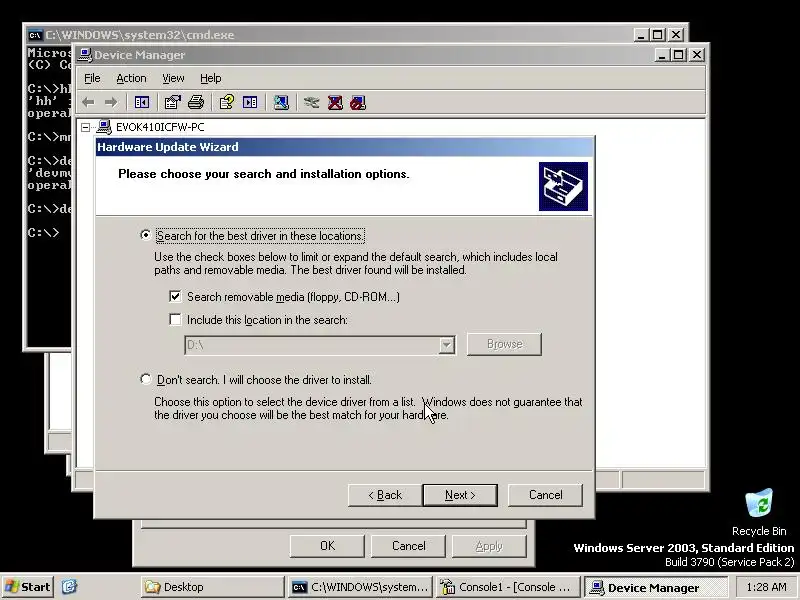Click the C:\> prompt in the cmd window

pyautogui.click(x=43, y=232)
